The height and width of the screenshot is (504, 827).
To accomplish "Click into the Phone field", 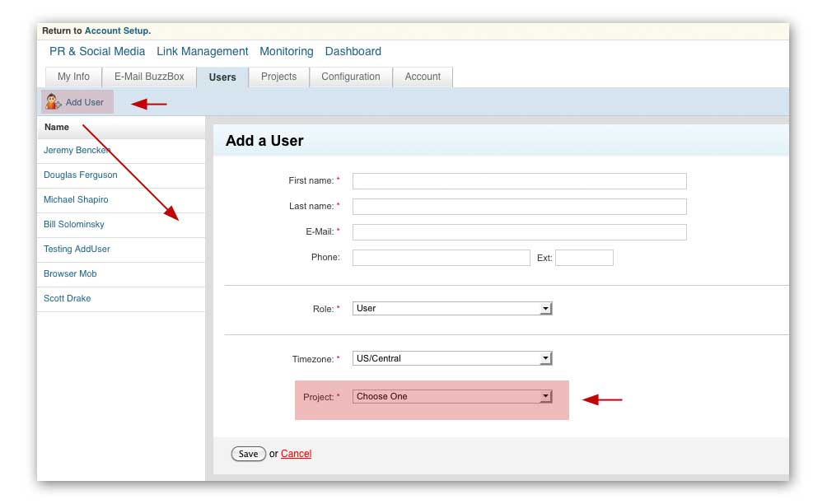I will [x=441, y=258].
